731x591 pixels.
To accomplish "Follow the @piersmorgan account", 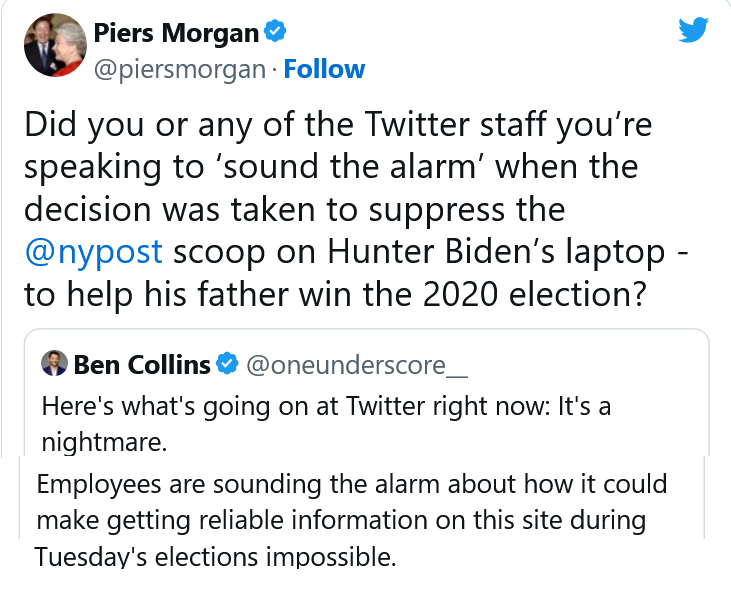I will [x=324, y=69].
